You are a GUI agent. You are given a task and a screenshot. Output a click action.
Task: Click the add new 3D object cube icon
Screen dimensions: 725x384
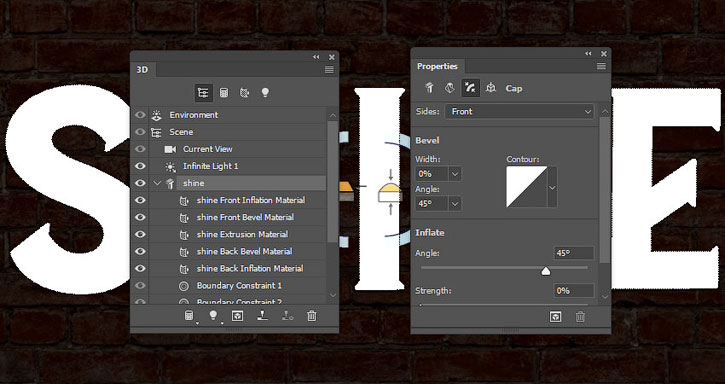238,316
